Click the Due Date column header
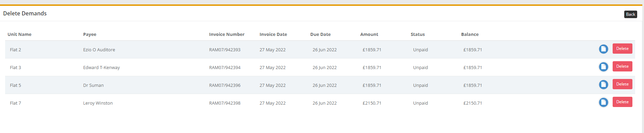 (320, 34)
